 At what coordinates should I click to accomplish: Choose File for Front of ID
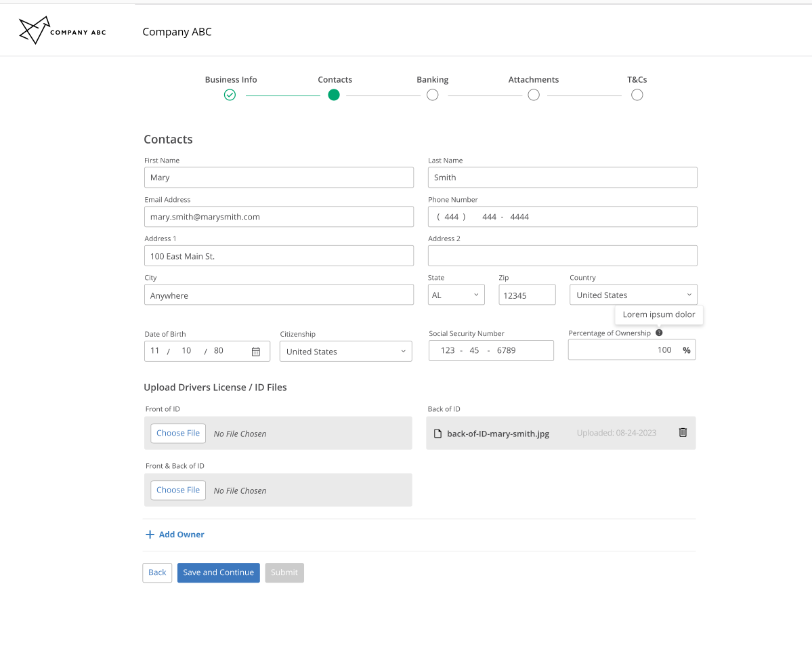click(x=178, y=433)
